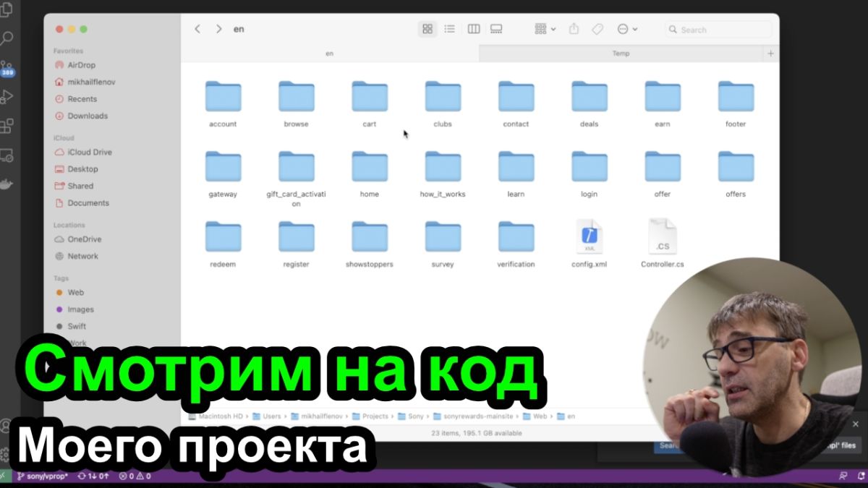Screen dimensions: 868x488
Task: Select the survey folder
Action: (x=443, y=237)
